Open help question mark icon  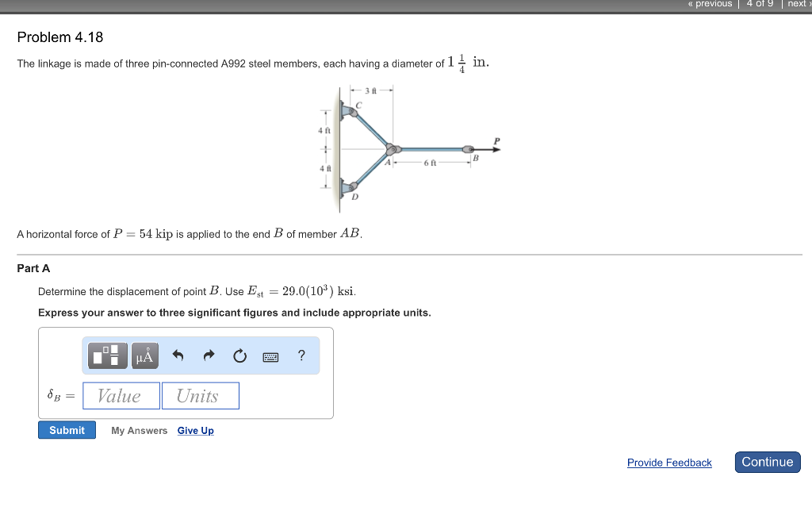(301, 355)
